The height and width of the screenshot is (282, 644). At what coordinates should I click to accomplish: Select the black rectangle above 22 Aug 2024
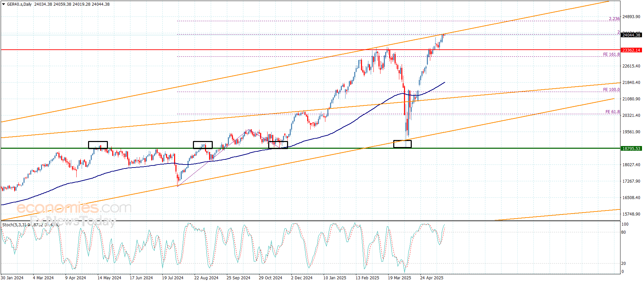pos(203,145)
